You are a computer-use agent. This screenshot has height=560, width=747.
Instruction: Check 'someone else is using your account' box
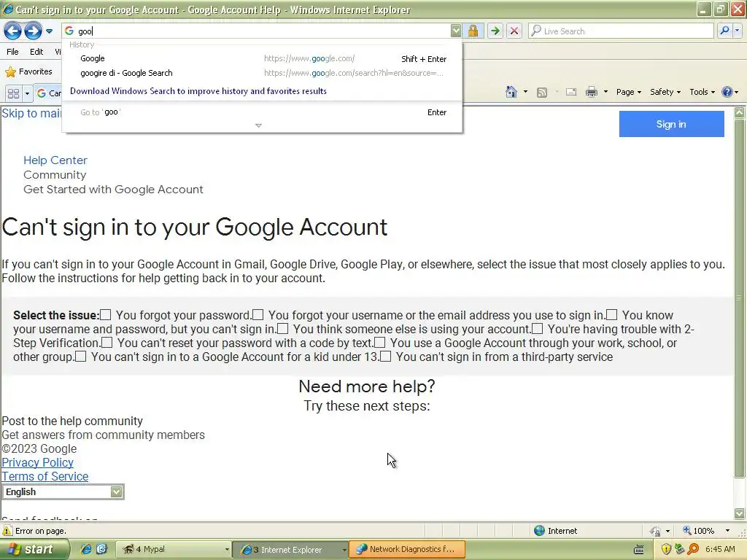(x=282, y=329)
